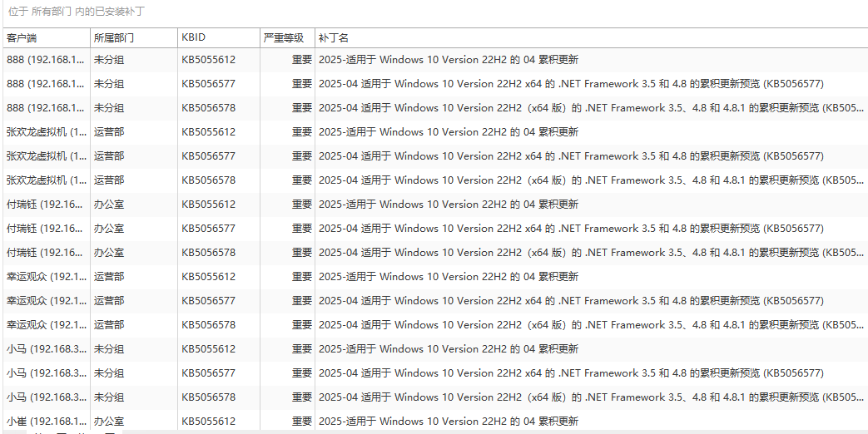The height and width of the screenshot is (434, 868).
Task: Click 重要 in 张欢龙虚拟机 KB5056578 row
Action: (x=302, y=180)
